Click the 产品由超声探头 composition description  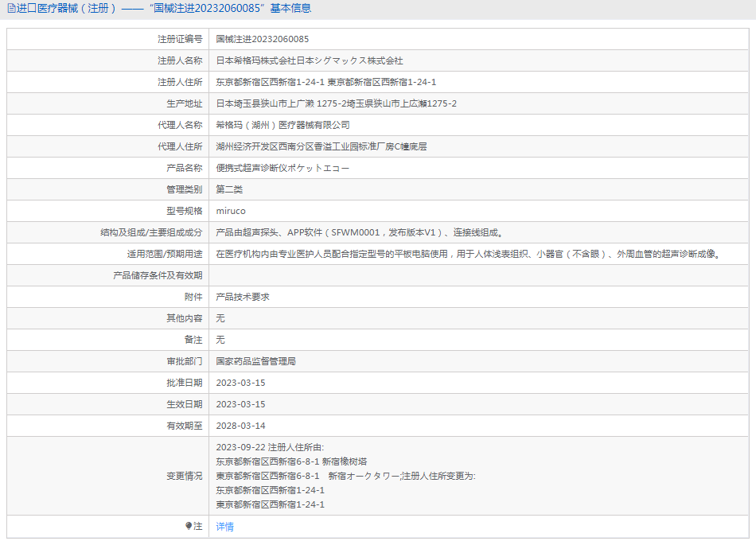click(360, 233)
